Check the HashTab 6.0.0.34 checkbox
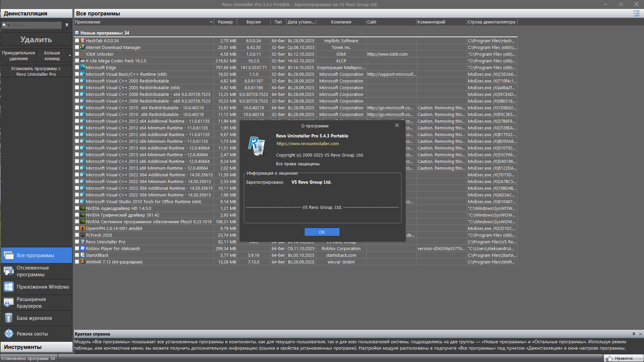The width and height of the screenshot is (644, 362). tap(77, 41)
